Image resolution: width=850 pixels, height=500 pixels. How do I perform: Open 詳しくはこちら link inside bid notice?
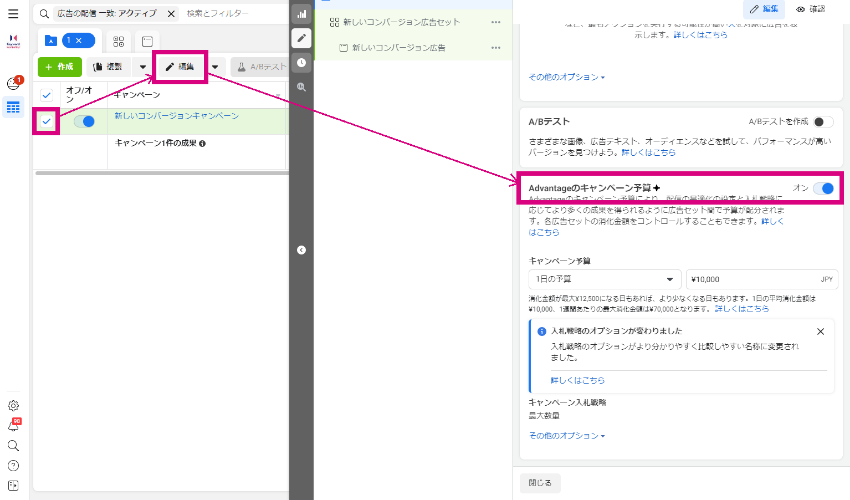click(x=577, y=381)
